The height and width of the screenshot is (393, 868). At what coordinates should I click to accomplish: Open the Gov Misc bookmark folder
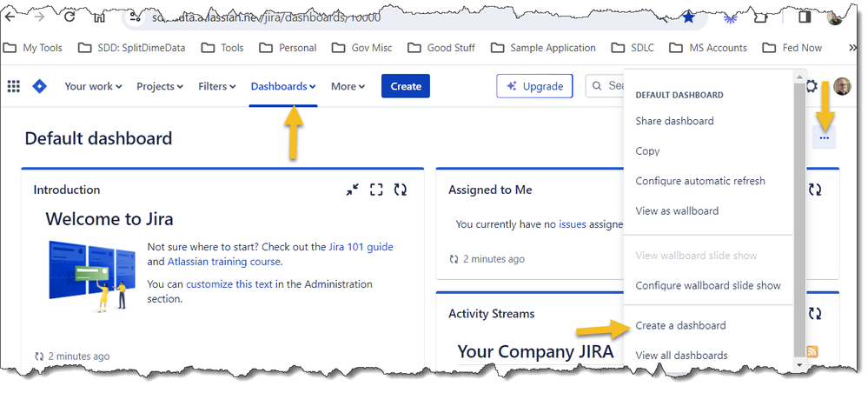362,48
